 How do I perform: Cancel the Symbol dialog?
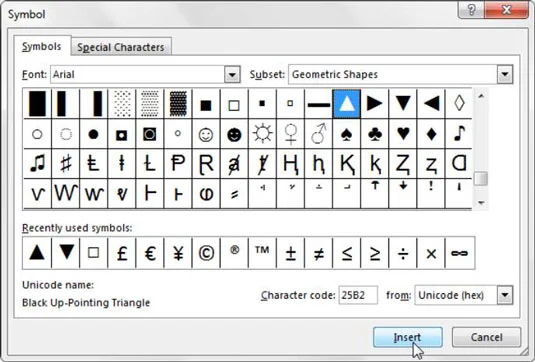[x=487, y=337]
